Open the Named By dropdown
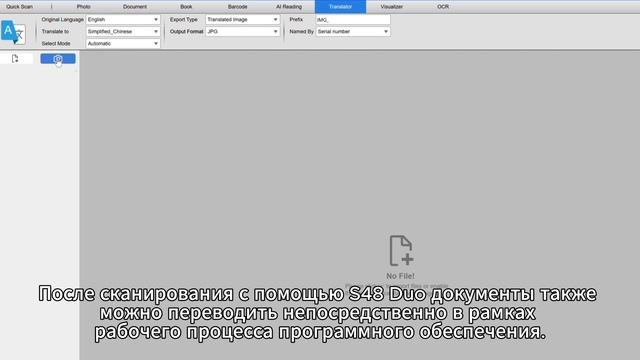 click(353, 31)
